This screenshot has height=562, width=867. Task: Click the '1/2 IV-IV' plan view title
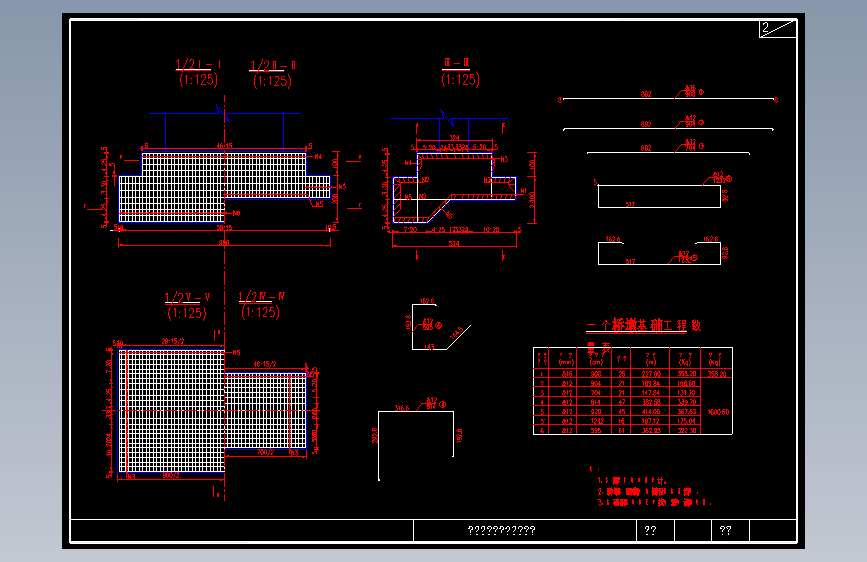click(262, 296)
